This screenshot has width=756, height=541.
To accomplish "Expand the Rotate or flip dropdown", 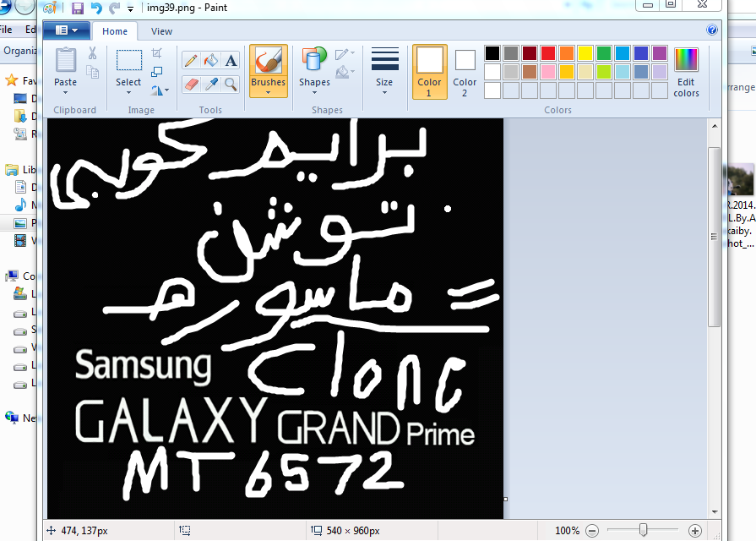I will point(160,90).
